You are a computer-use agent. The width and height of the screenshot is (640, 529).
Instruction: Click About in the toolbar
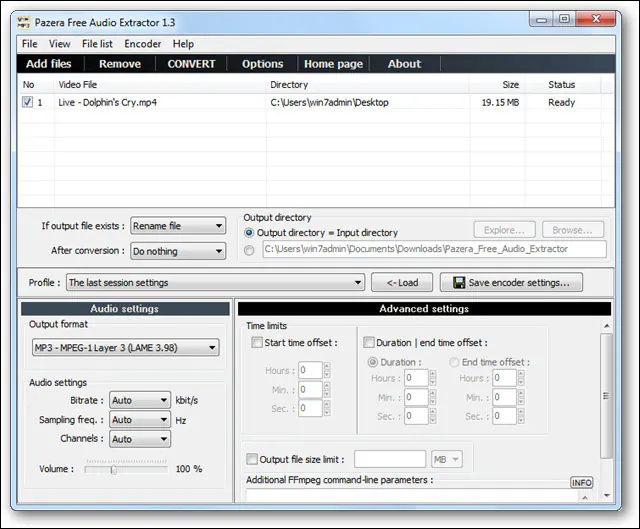pos(404,64)
